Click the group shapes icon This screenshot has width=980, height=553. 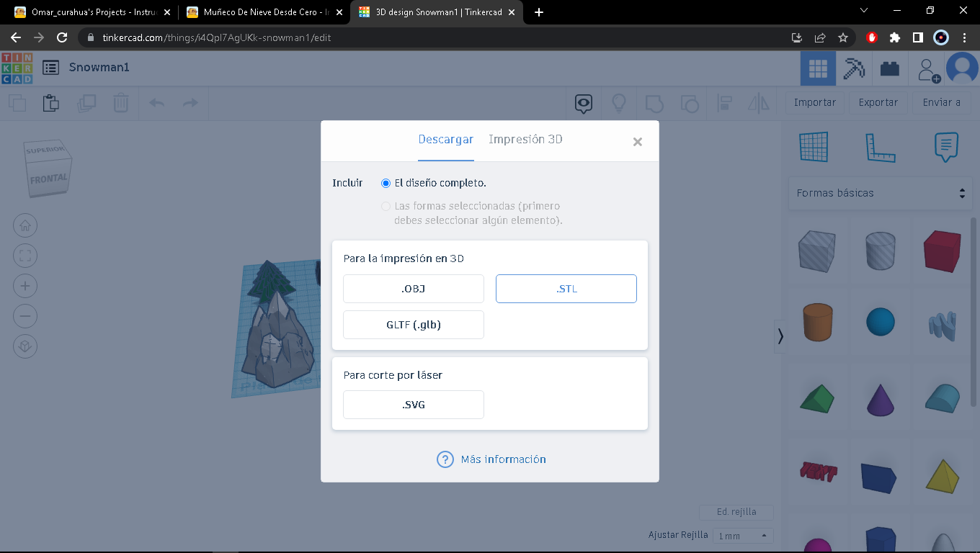[x=654, y=103]
